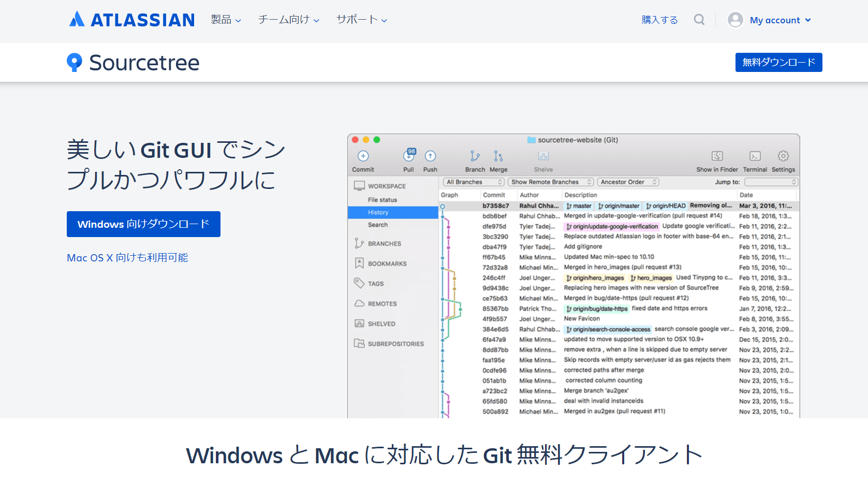Click the origin/search-console-access branch label

pyautogui.click(x=608, y=329)
